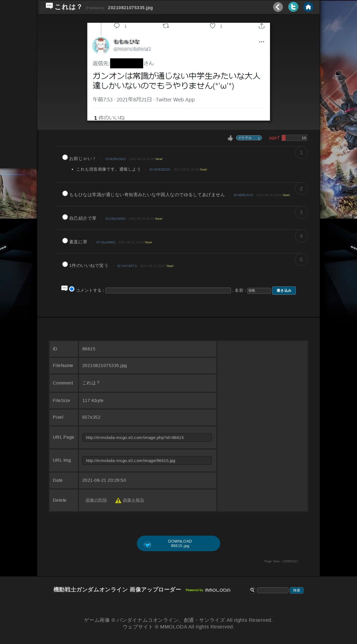Click the 画像を報告 link
This screenshot has width=357, height=644.
133,500
